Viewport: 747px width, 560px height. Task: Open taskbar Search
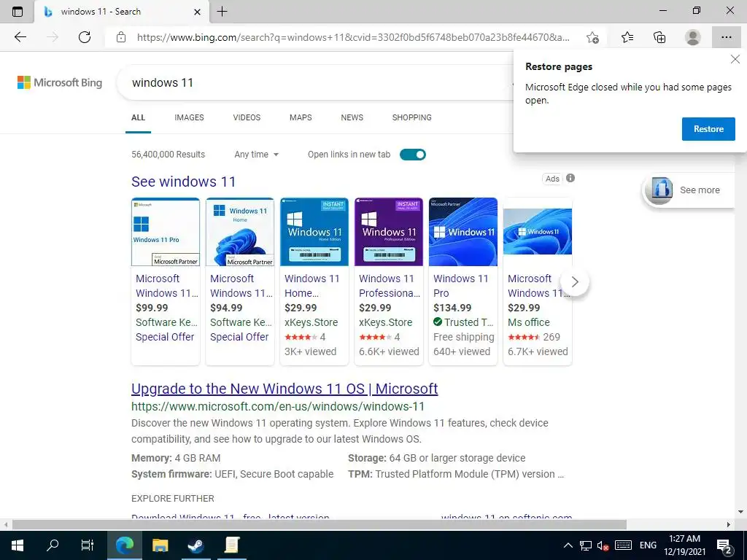point(53,545)
